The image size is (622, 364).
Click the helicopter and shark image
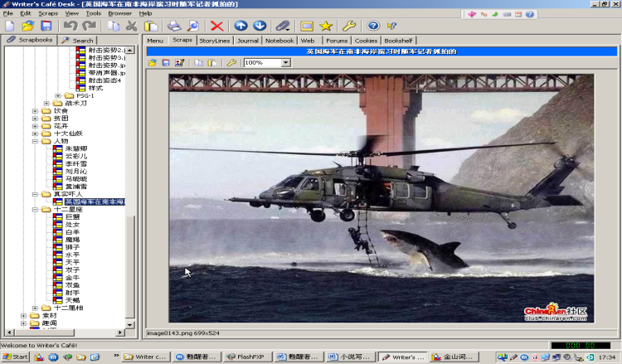click(381, 198)
